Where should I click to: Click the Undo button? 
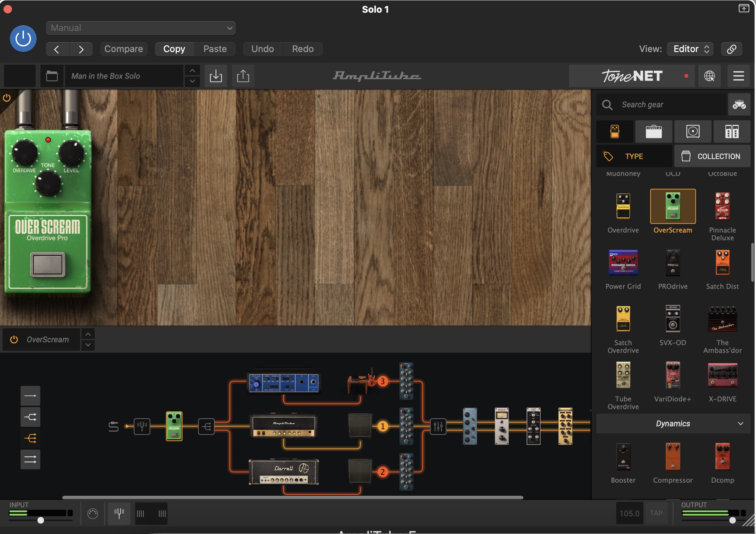point(263,49)
